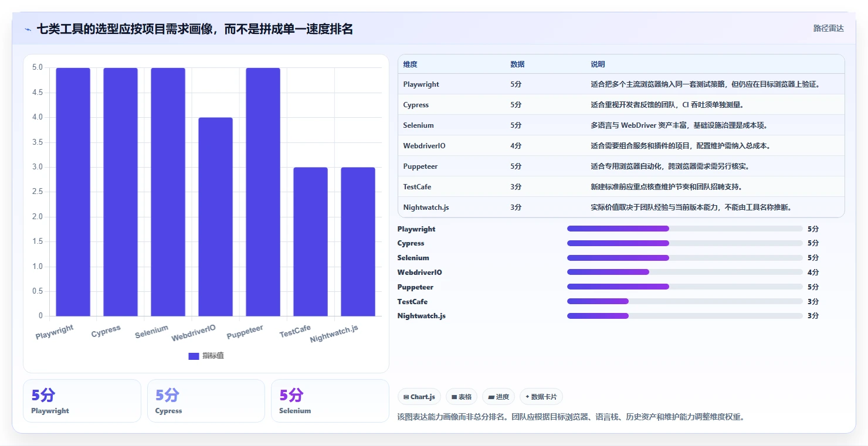Click the Nightwatch.js x-axis label
Screen dimensions: 868x446
(334, 333)
